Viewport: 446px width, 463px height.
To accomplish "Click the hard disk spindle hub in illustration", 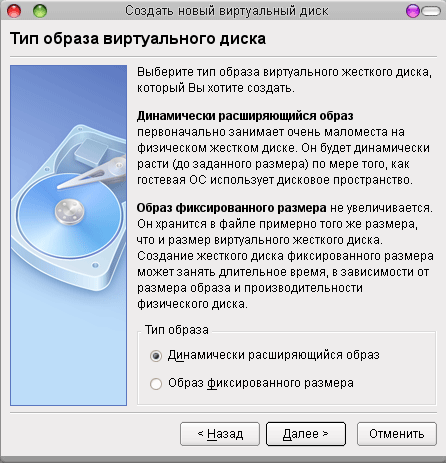I will pos(69,211).
